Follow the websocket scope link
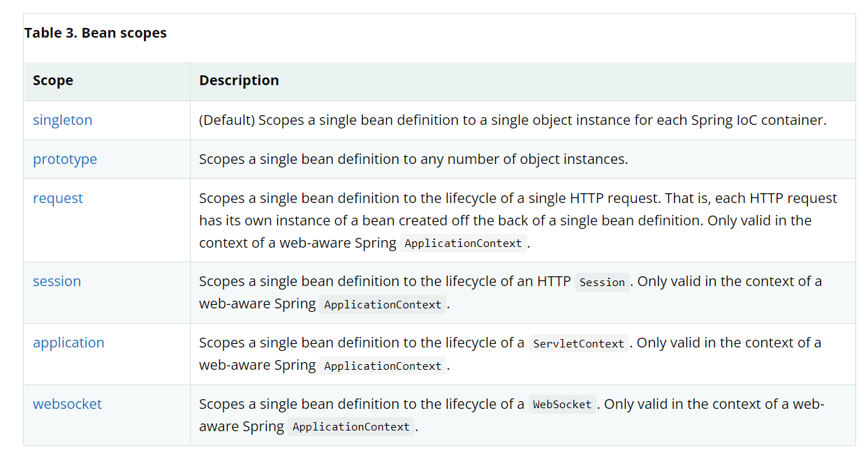Image resolution: width=868 pixels, height=457 pixels. [67, 404]
